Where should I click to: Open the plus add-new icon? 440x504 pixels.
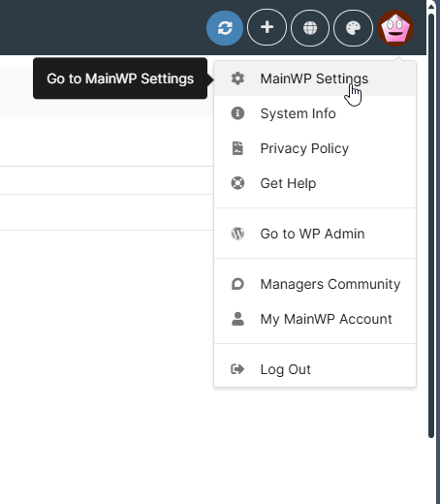[x=267, y=28]
